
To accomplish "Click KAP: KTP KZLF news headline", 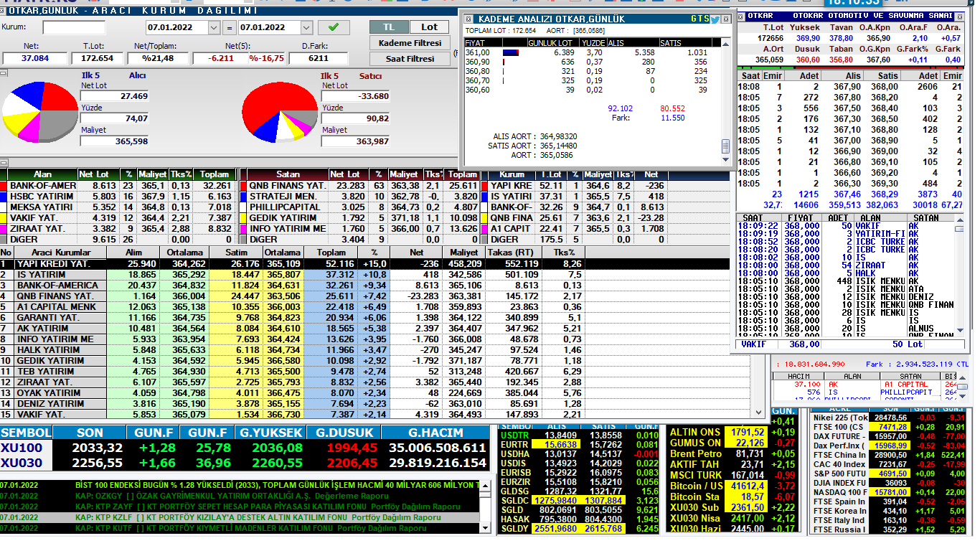I will (258, 517).
